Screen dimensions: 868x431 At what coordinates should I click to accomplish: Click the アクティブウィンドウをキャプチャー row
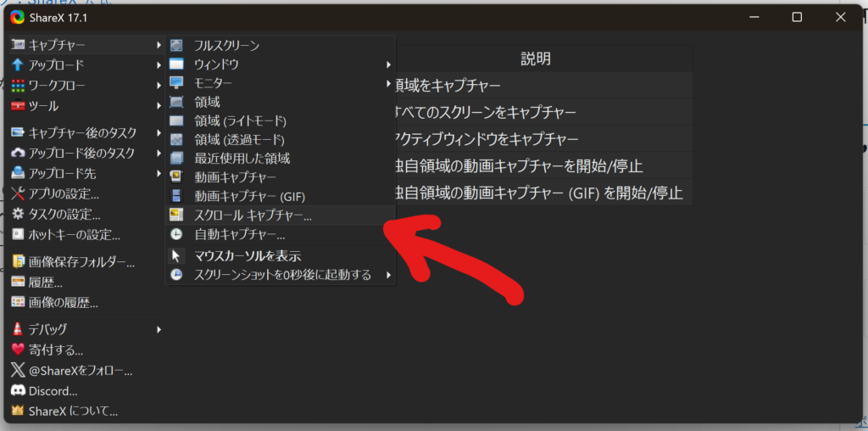coord(543,138)
